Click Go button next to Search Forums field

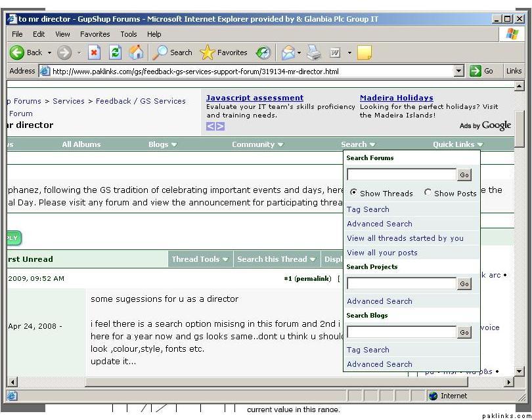(x=464, y=175)
